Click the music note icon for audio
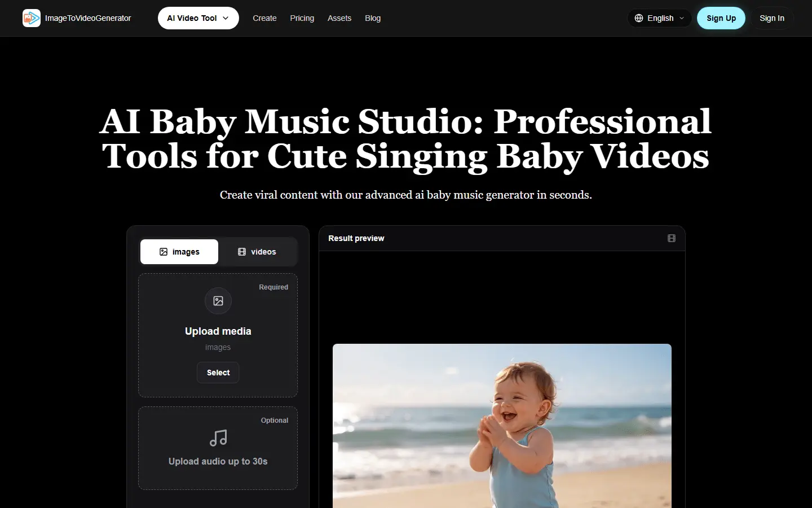 point(218,438)
